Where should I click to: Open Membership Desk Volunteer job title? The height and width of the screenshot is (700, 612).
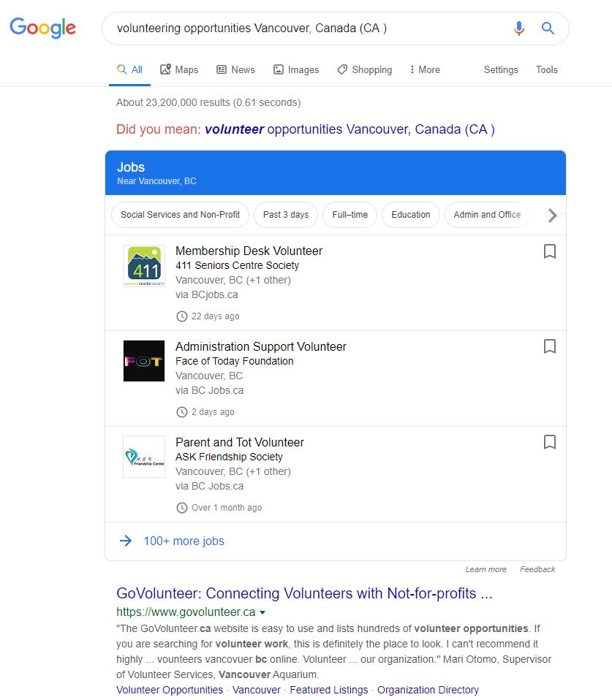tap(249, 251)
